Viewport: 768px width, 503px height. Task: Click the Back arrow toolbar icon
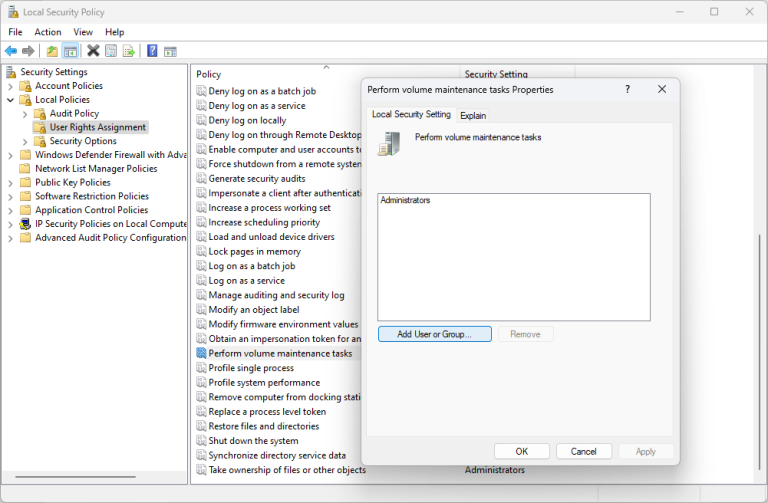coord(11,51)
